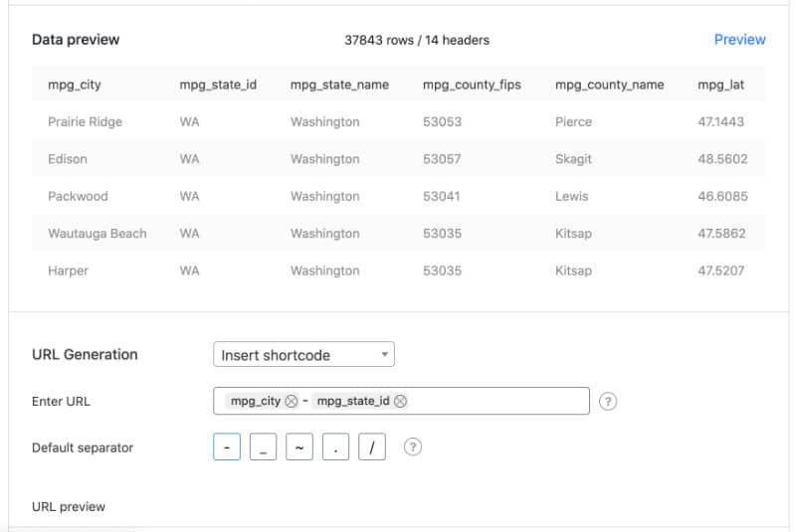796x532 pixels.
Task: Click the mpg_lat column header
Action: [x=720, y=85]
